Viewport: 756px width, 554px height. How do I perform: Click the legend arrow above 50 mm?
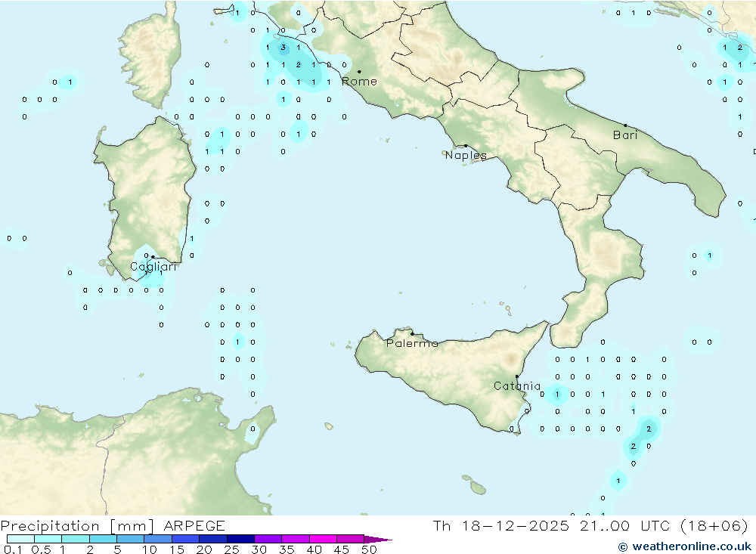point(377,540)
